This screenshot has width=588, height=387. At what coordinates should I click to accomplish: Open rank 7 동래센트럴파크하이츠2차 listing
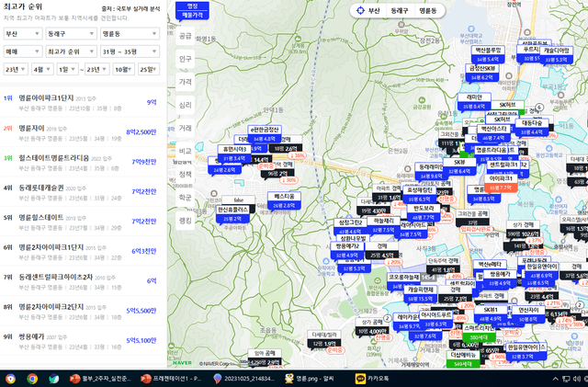83,281
